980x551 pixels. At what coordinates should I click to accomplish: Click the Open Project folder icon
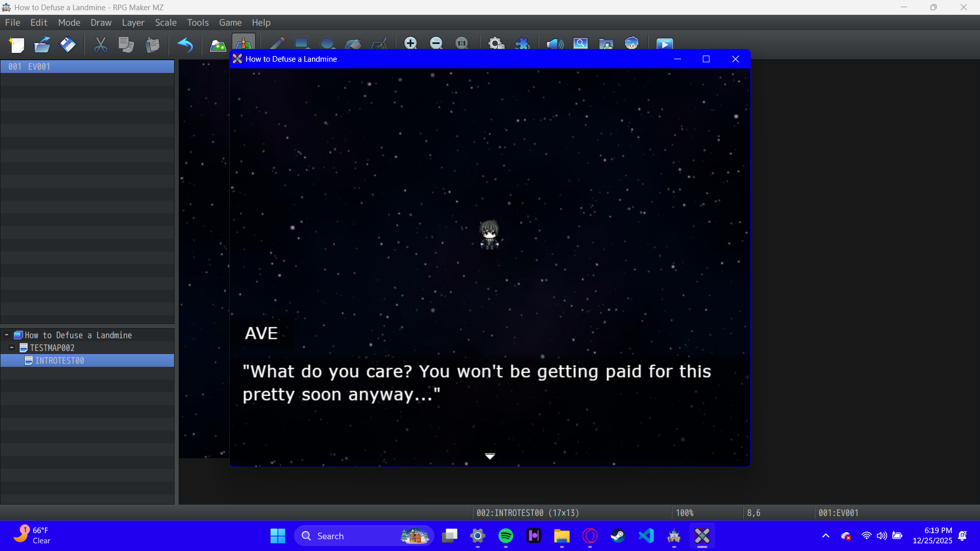(42, 45)
